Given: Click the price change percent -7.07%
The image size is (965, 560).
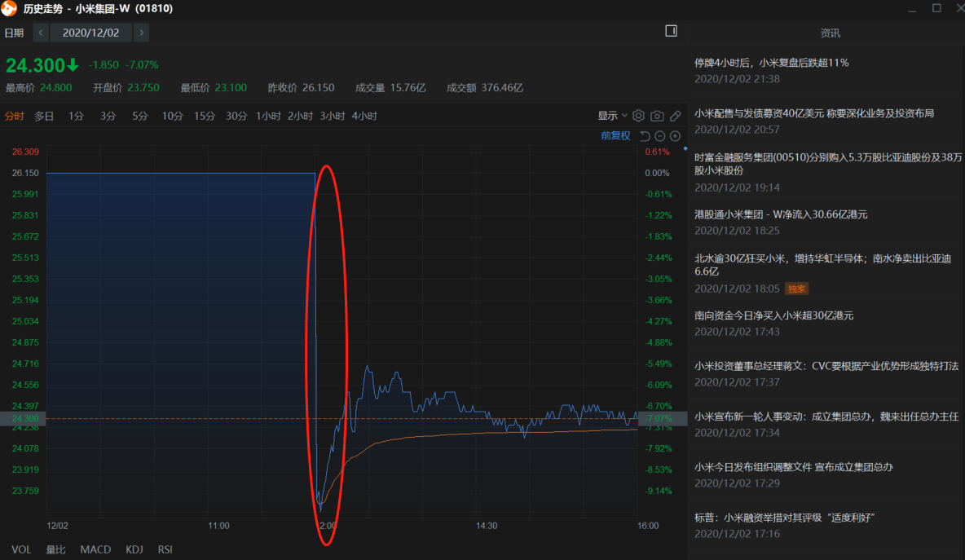Looking at the screenshot, I should (x=142, y=64).
